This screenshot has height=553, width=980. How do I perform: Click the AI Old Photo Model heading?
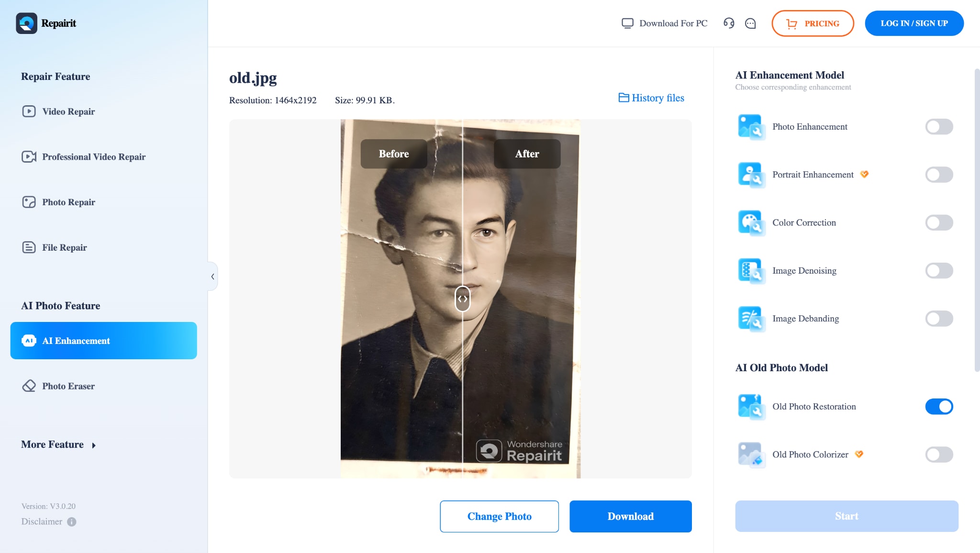tap(781, 367)
